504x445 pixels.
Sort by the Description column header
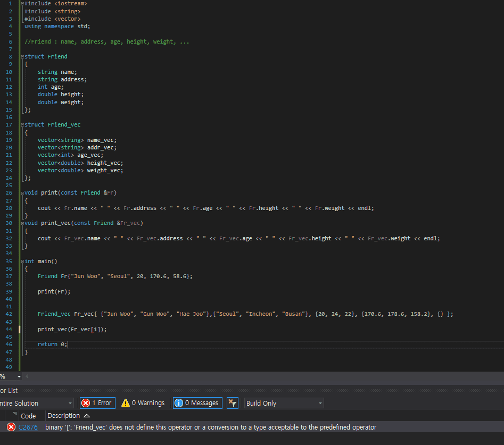64,415
